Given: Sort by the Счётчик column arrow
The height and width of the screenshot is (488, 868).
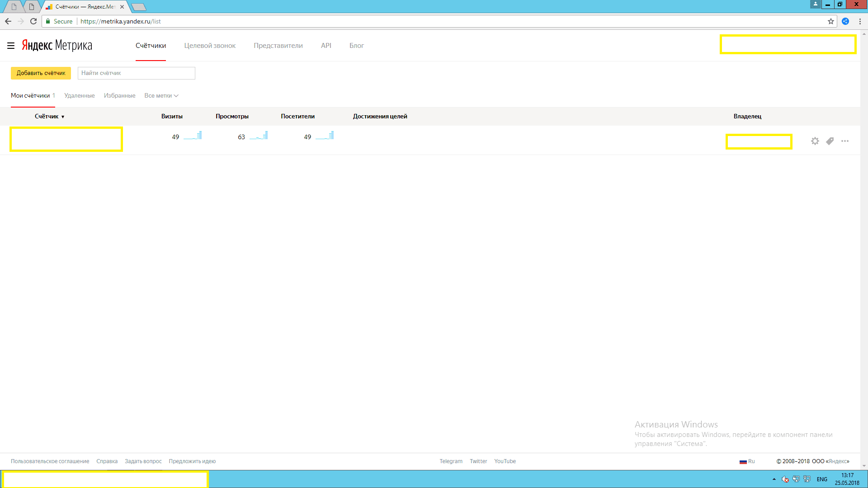Looking at the screenshot, I should (x=63, y=117).
